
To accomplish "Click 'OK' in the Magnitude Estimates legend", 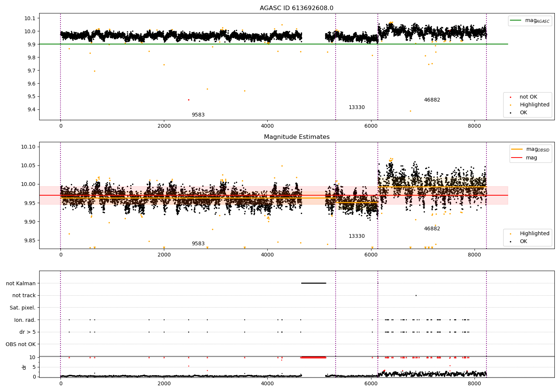I will pos(523,242).
